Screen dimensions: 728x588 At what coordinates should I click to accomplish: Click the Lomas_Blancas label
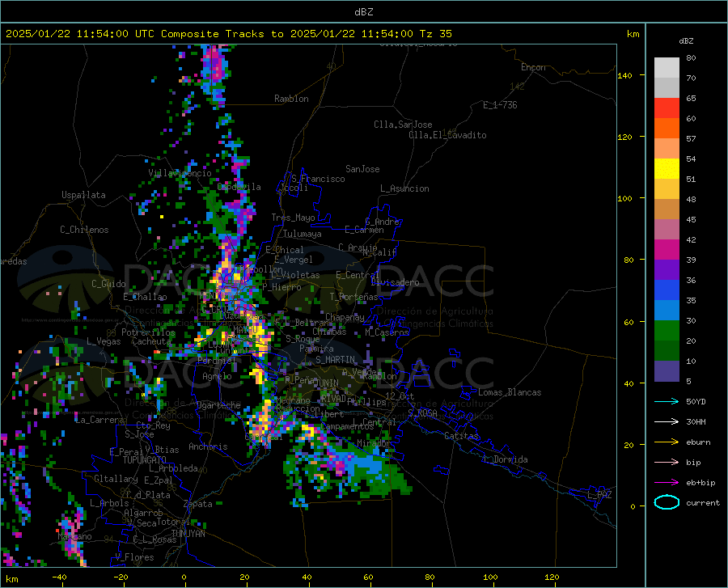[510, 392]
